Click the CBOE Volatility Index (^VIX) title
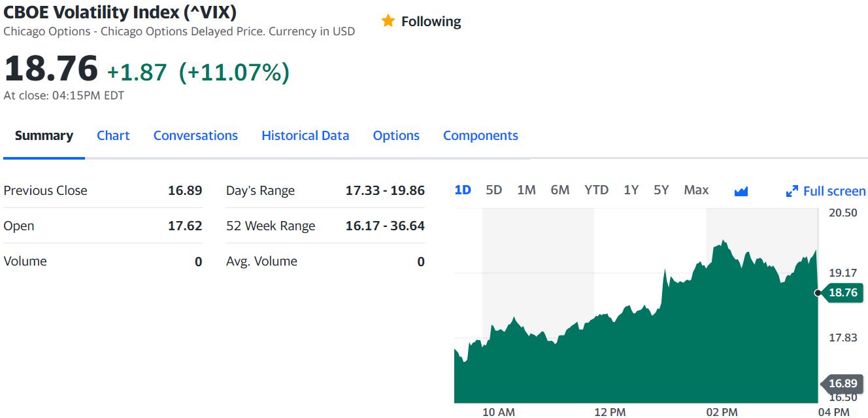This screenshot has height=418, width=868. tap(120, 12)
